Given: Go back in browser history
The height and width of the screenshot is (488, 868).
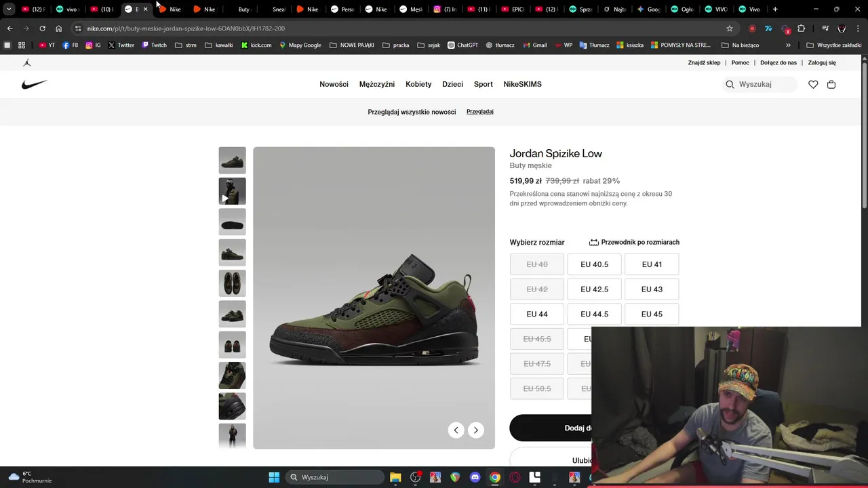Looking at the screenshot, I should 9,28.
